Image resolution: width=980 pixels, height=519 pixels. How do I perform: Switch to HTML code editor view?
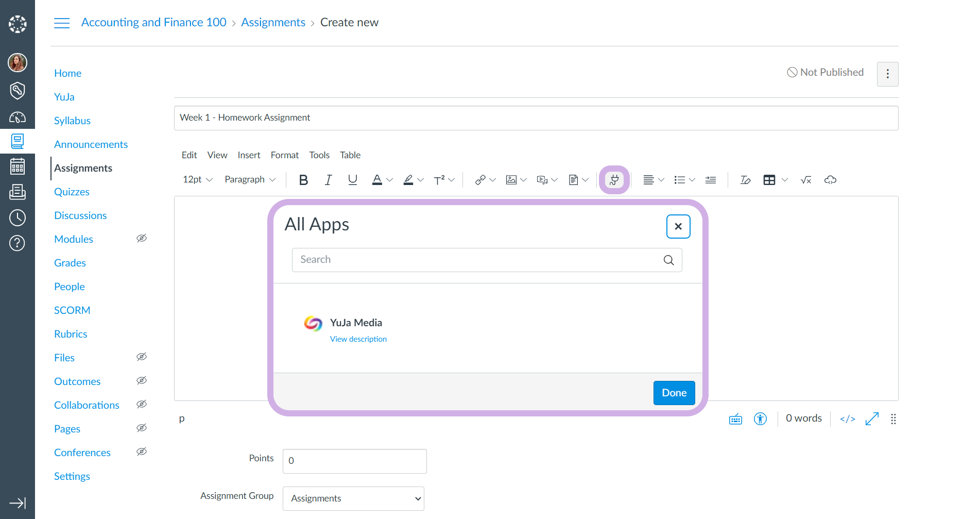(x=847, y=419)
